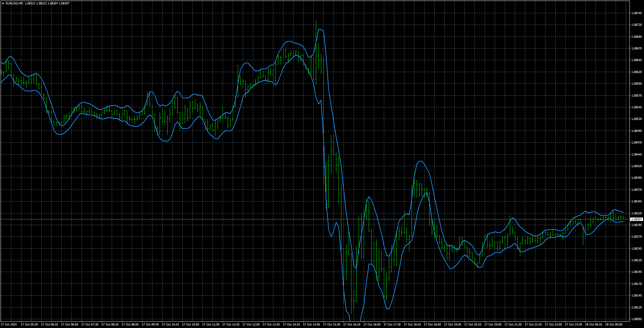The image size is (644, 328).
Task: Click the highlighted current price label 1.08307
Action: (637, 219)
